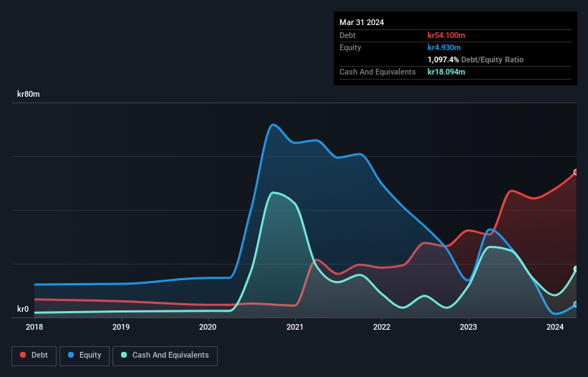Click the 2021 x-axis label
Screen dimensions: 588x377
pos(295,327)
